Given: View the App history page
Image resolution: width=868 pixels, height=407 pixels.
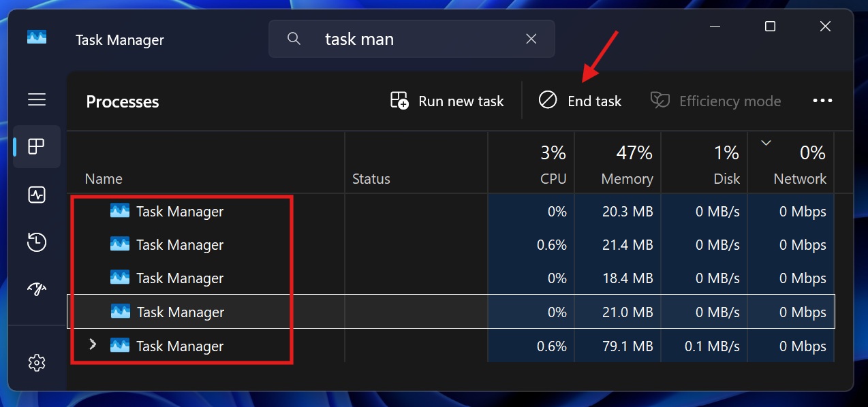Looking at the screenshot, I should point(36,242).
